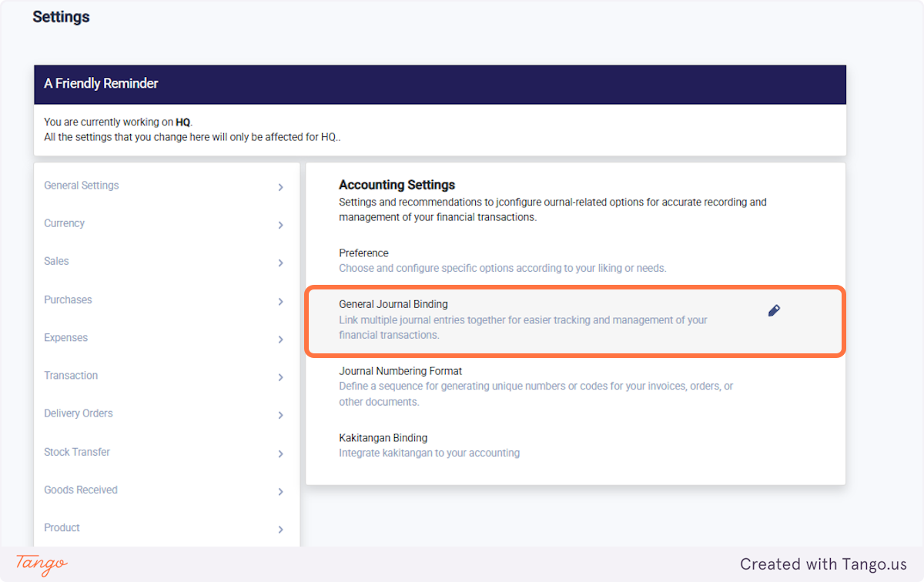The height and width of the screenshot is (582, 924).
Task: Expand the Goods Received chevron arrow
Action: (x=280, y=491)
